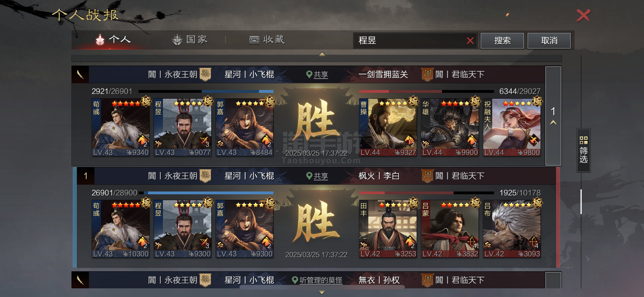Close the 个人战报 window with the red X
Screen dimensions: 644x297
pyautogui.click(x=583, y=15)
